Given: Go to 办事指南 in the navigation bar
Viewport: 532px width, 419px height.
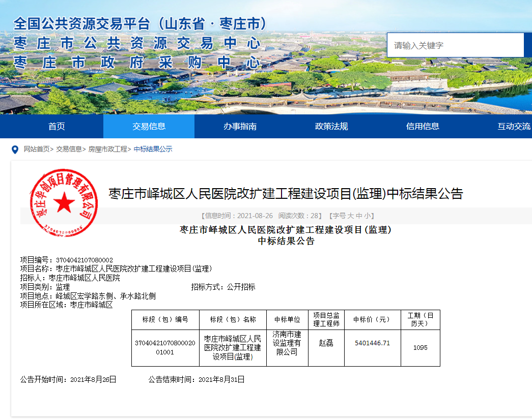Looking at the screenshot, I should (240, 127).
